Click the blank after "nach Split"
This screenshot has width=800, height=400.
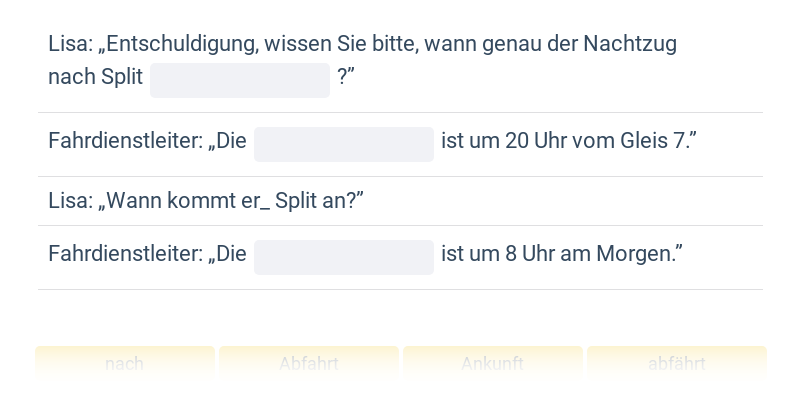240,80
